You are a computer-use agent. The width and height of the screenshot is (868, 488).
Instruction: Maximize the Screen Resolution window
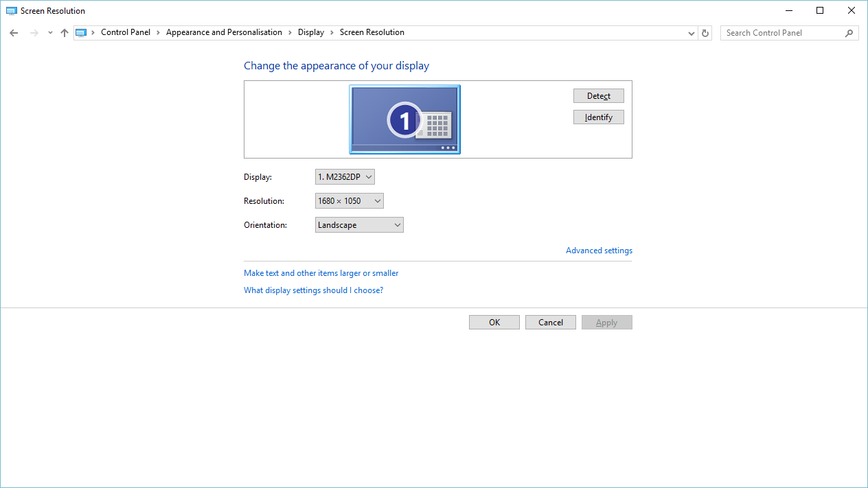(x=820, y=10)
